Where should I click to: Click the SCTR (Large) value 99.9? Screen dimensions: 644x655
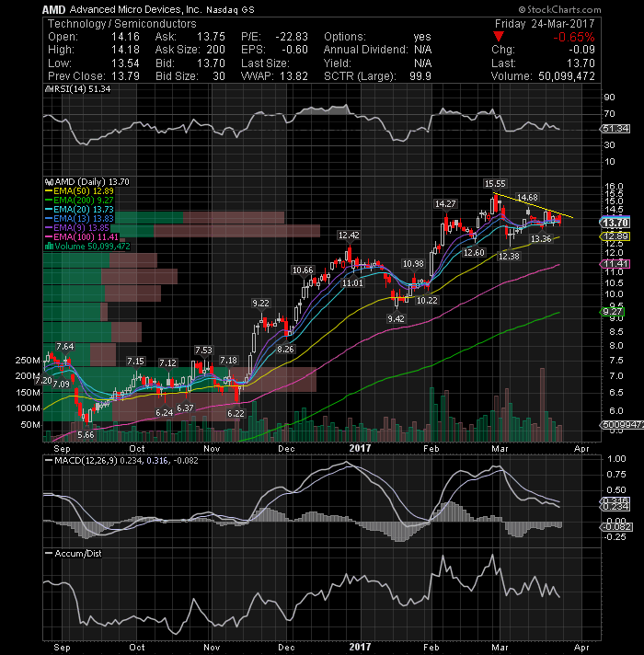pos(420,76)
